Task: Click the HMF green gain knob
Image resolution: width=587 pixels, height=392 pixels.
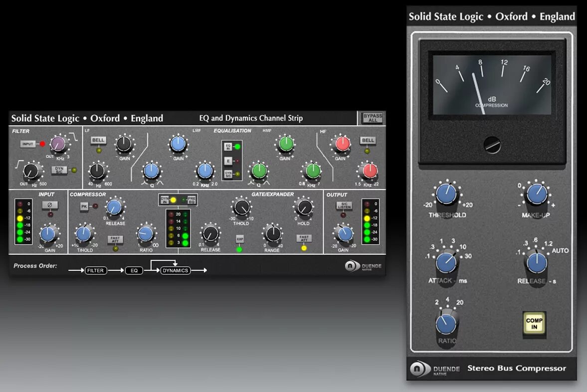Action: [286, 144]
